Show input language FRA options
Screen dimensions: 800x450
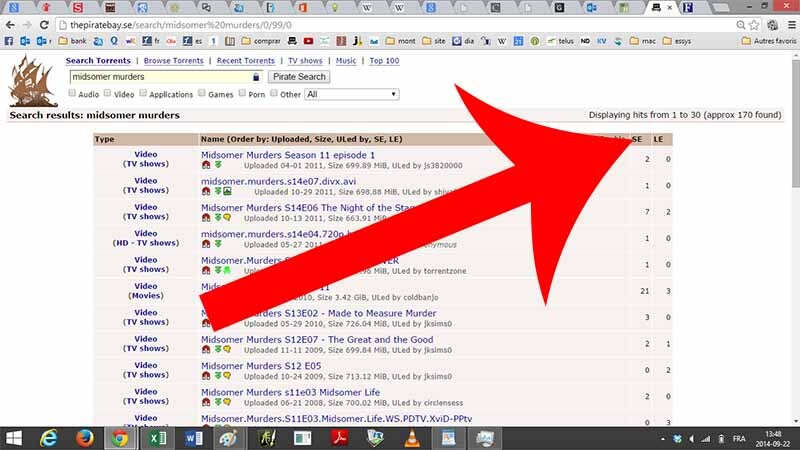tap(739, 439)
